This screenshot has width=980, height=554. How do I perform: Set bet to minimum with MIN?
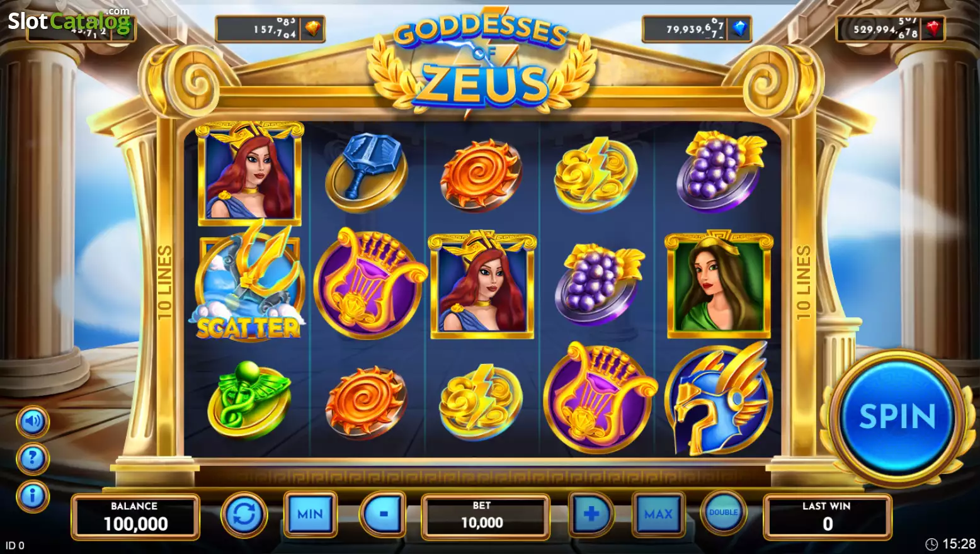click(311, 514)
